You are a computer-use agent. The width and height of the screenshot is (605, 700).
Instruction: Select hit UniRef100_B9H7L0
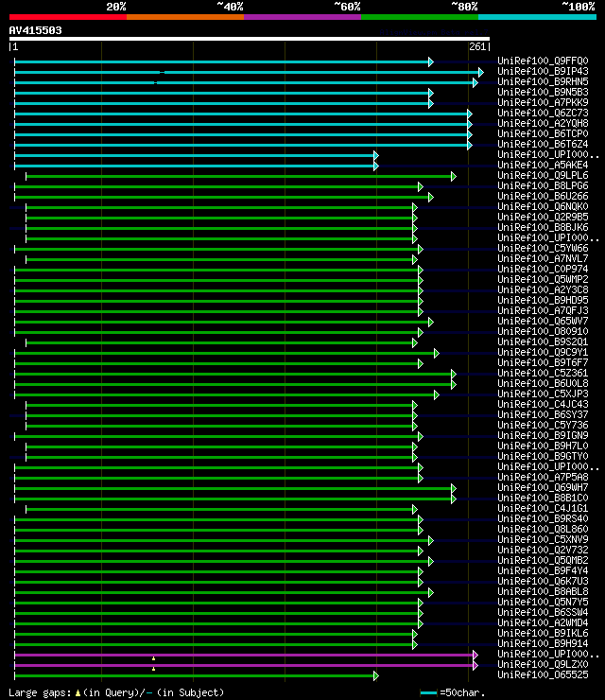(x=543, y=446)
